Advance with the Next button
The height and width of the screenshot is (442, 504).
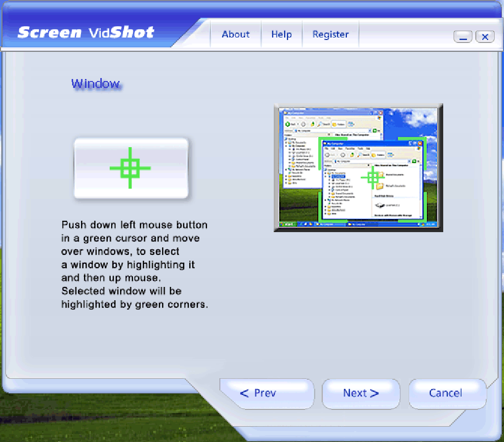tap(361, 393)
